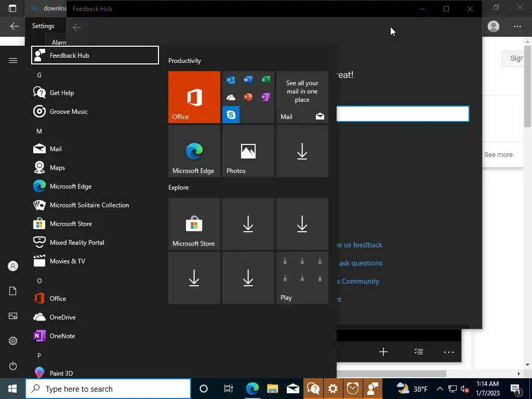Click the orange Office tile
This screenshot has height=399, width=532.
tap(194, 97)
